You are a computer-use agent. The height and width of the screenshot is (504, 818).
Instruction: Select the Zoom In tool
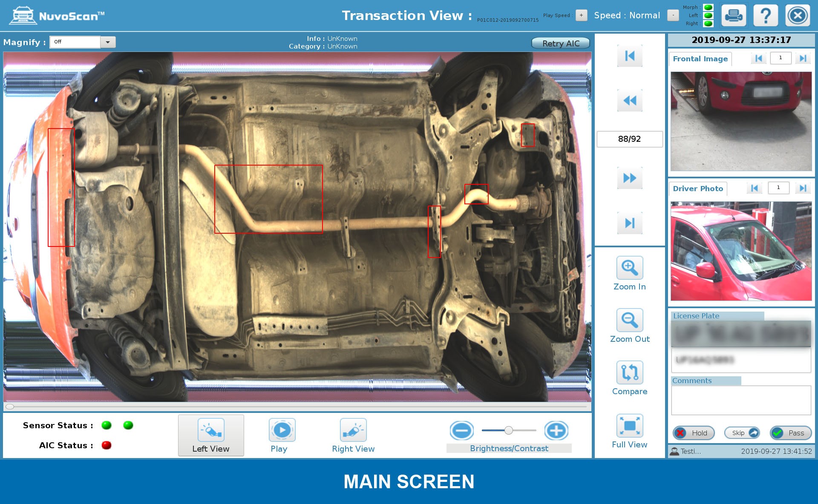click(629, 268)
